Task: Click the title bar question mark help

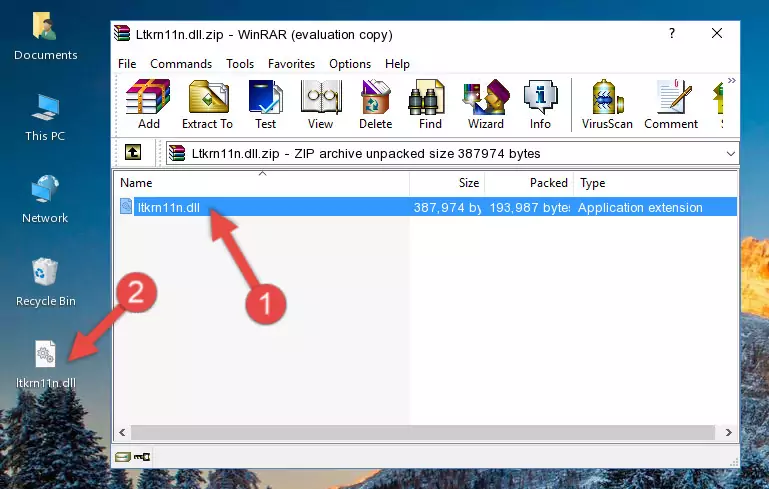Action: coord(671,33)
